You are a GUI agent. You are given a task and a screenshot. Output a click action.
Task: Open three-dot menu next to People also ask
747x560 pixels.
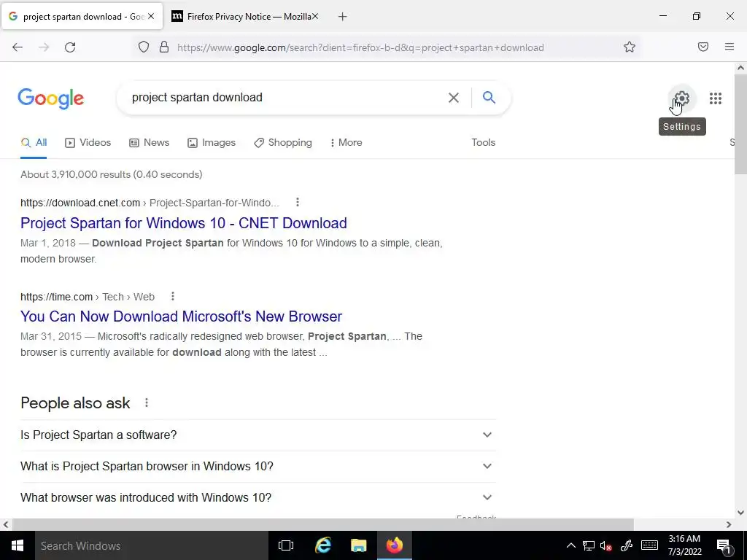(x=146, y=402)
